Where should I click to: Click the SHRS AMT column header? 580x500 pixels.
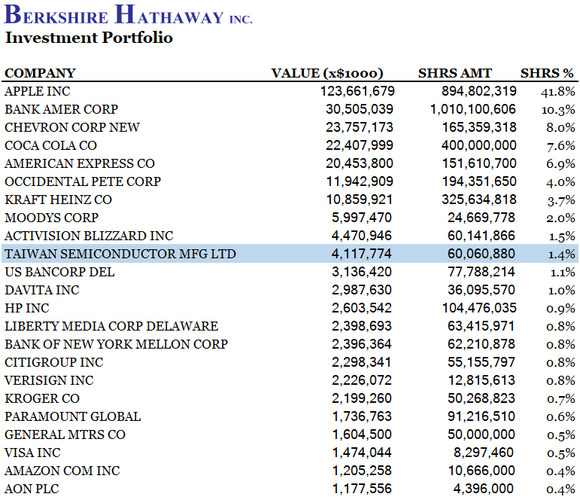(x=455, y=73)
